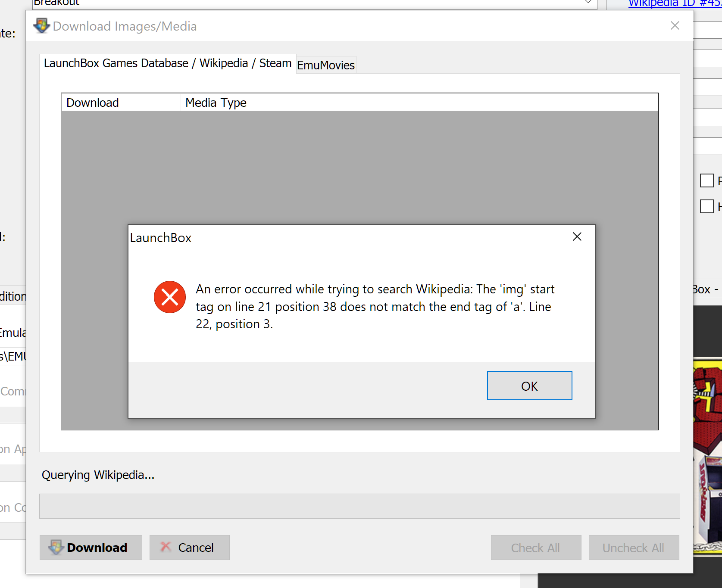The image size is (722, 588).
Task: Cancel the Download Images/Media dialog
Action: (190, 548)
